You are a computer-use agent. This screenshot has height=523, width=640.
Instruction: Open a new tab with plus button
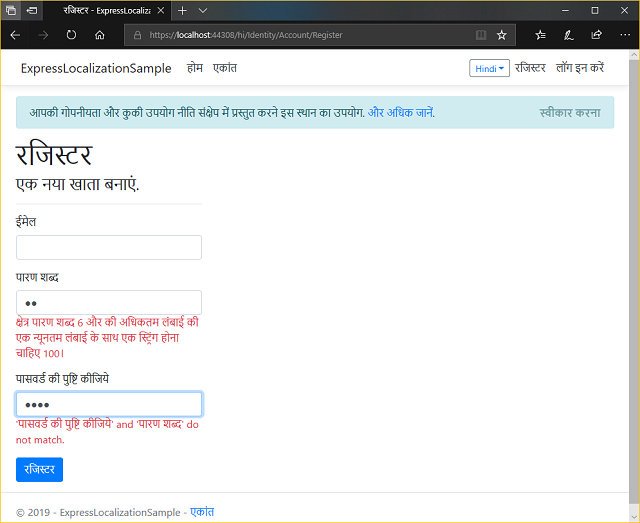pyautogui.click(x=182, y=10)
